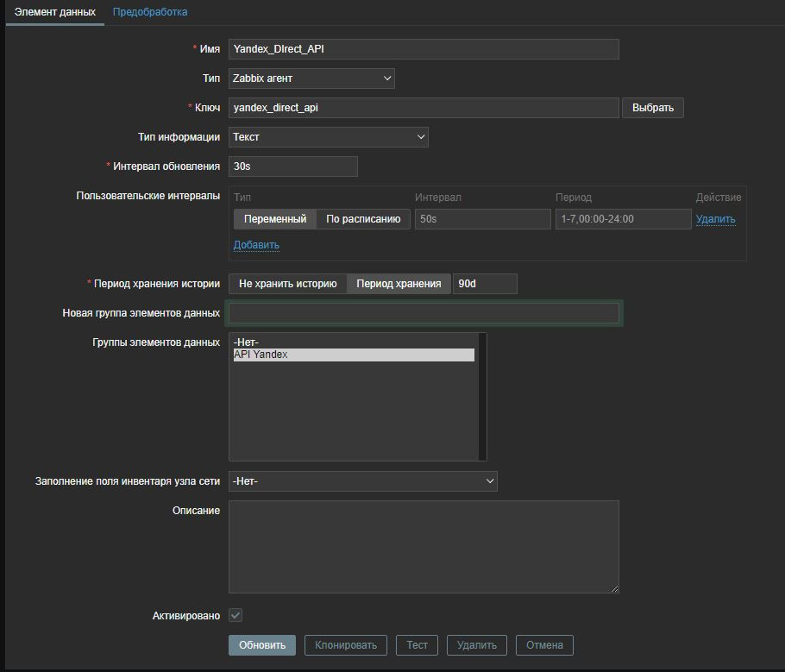Open the Элемент данных tab
Screen dimensions: 785x672
coord(54,12)
